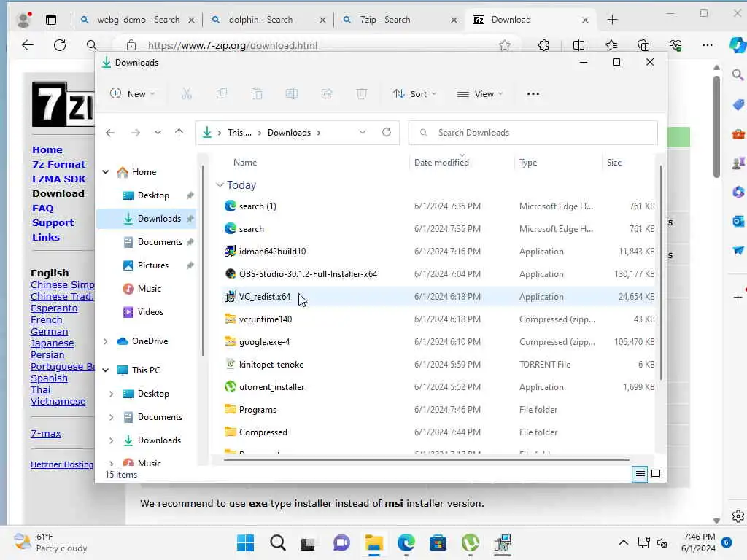Open Windows Start button on taskbar

point(245,542)
